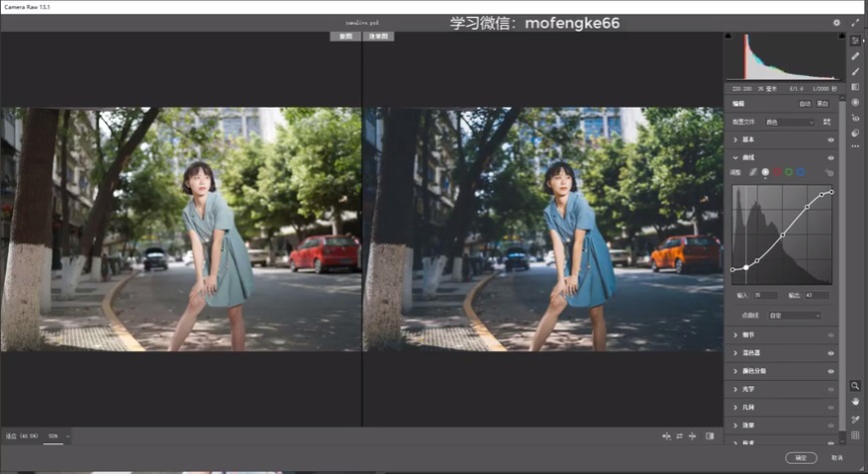The height and width of the screenshot is (474, 868).
Task: Select the green curve channel
Action: pyautogui.click(x=789, y=173)
